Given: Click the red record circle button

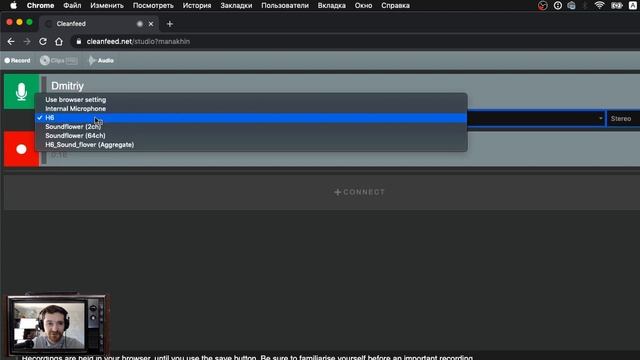Looking at the screenshot, I should click(x=21, y=149).
